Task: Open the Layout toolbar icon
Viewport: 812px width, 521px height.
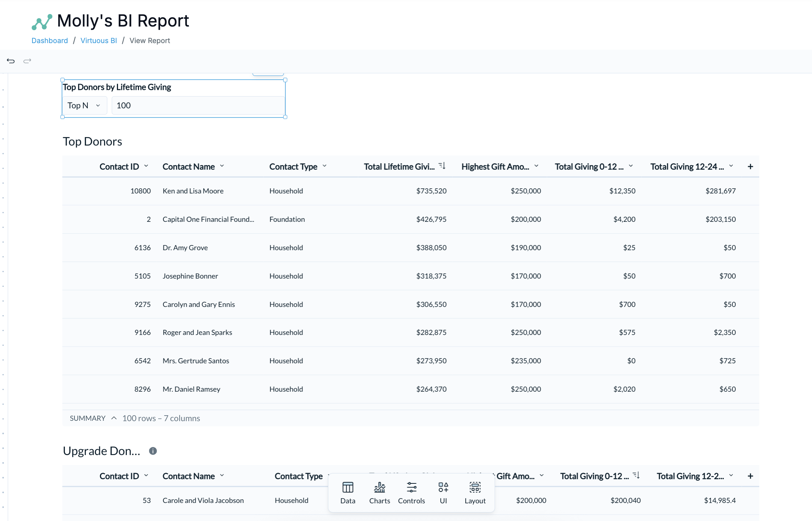Action: pos(475,493)
